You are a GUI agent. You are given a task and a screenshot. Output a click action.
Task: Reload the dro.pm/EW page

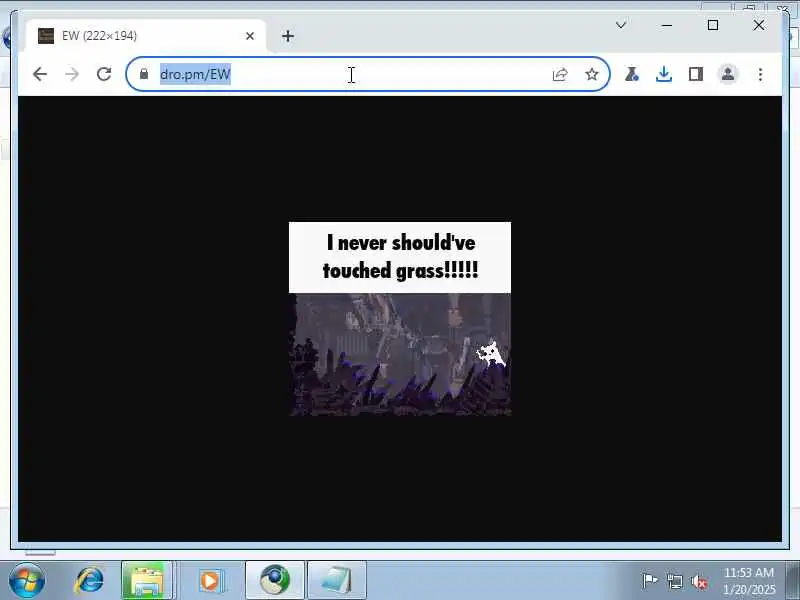coord(104,74)
